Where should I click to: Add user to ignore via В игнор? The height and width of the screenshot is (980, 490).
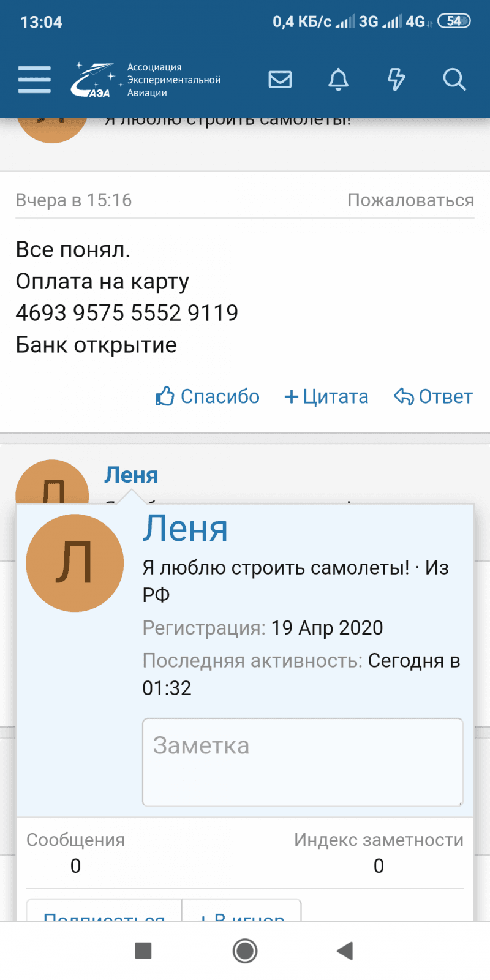pyautogui.click(x=241, y=917)
